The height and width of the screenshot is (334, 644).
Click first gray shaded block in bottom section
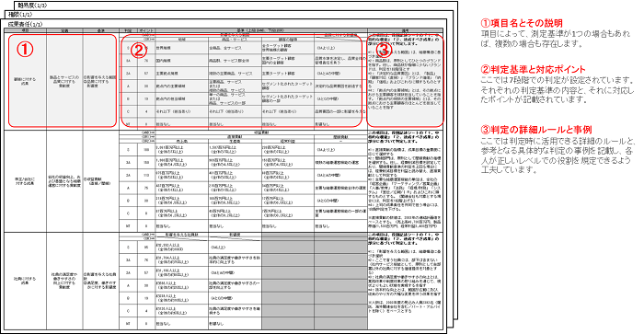click(x=287, y=282)
